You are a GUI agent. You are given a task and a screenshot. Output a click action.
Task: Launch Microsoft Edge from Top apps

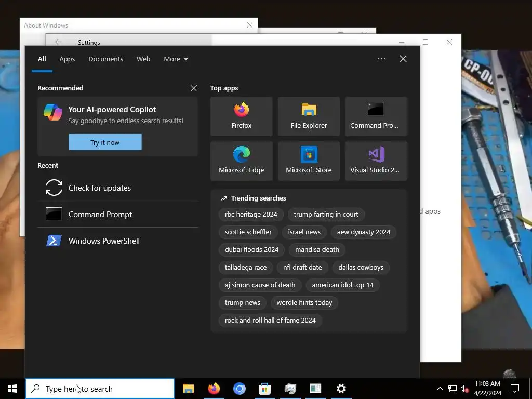click(241, 161)
